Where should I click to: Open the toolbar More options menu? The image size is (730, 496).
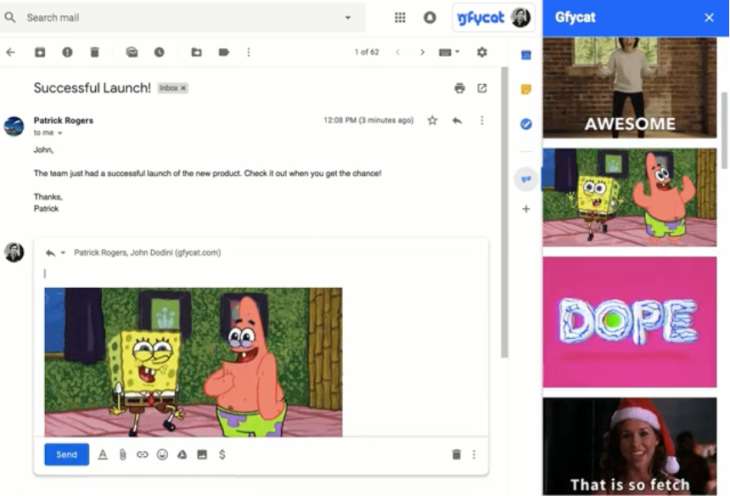(x=249, y=52)
